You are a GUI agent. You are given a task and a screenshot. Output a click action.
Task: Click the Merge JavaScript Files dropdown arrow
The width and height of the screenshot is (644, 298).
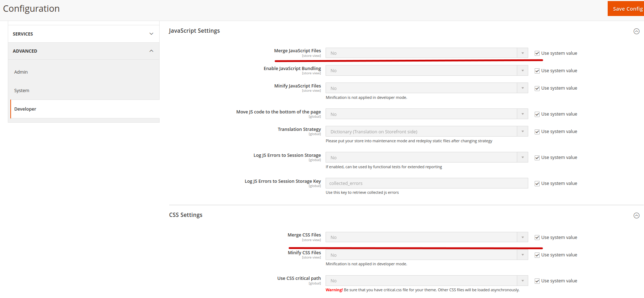pos(522,53)
